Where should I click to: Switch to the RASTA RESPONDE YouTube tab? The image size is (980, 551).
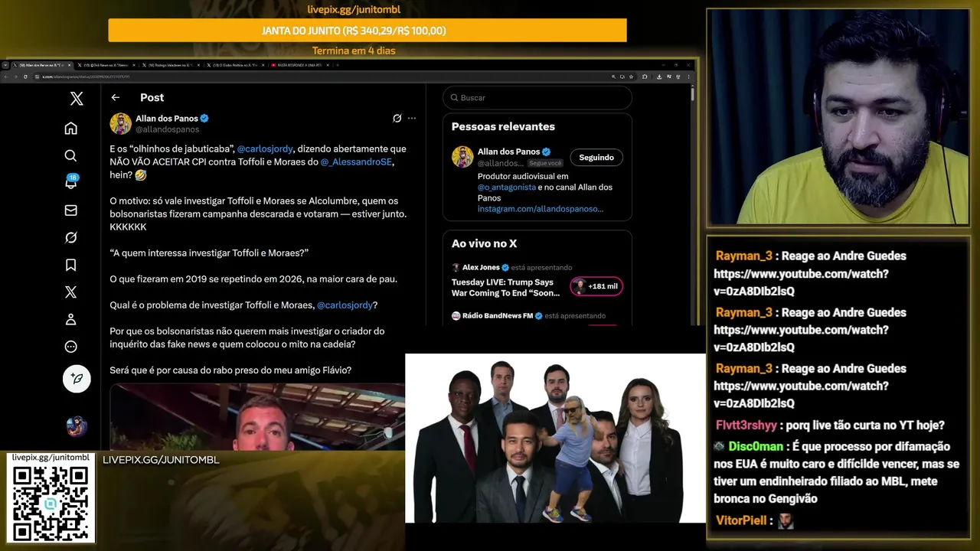point(299,65)
